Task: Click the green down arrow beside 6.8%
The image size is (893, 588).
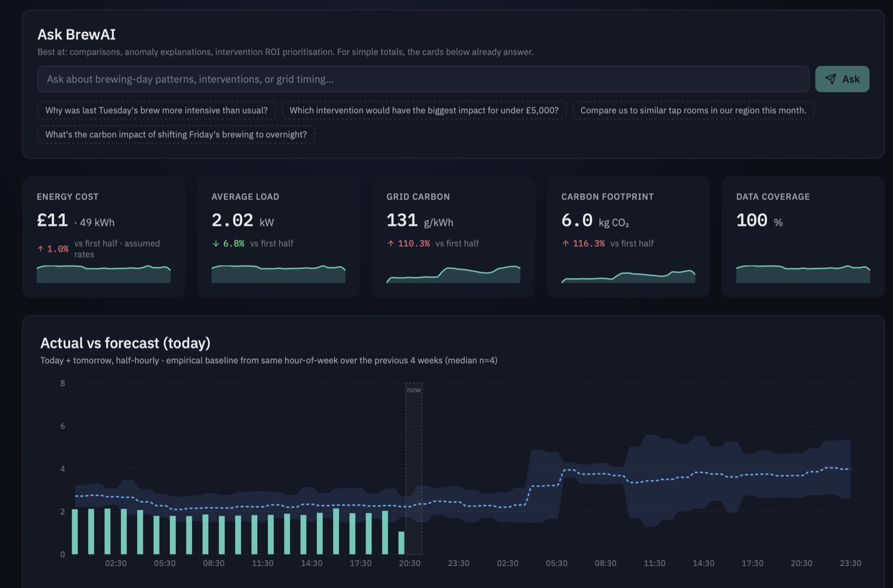Action: [x=215, y=243]
